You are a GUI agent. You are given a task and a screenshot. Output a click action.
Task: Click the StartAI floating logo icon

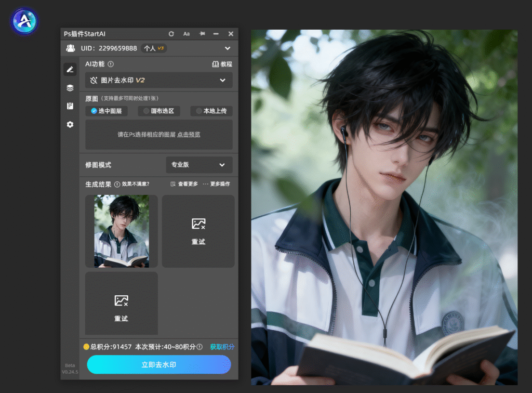(x=24, y=21)
